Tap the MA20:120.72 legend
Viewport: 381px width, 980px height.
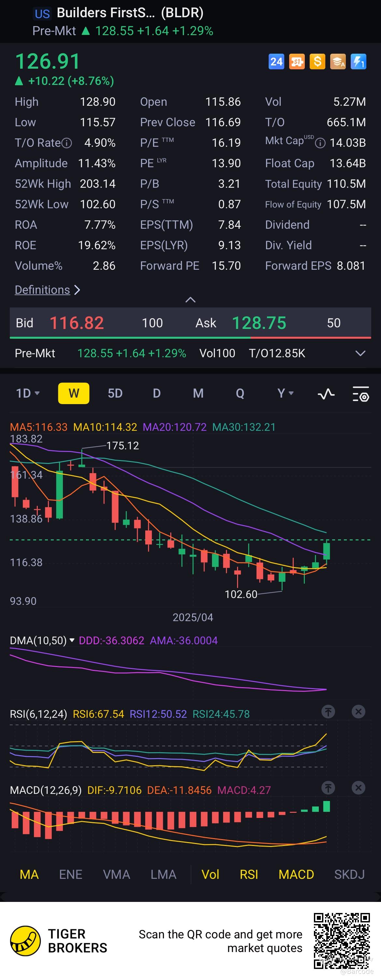coord(175,427)
